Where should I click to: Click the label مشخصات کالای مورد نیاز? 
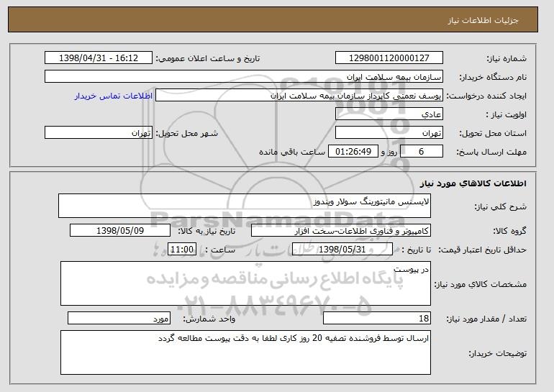(480, 284)
